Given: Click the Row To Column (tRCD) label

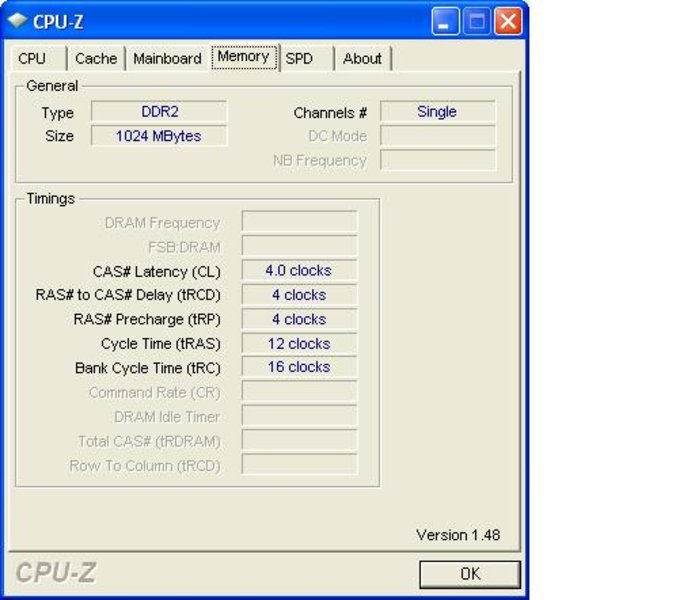Looking at the screenshot, I should [x=145, y=466].
